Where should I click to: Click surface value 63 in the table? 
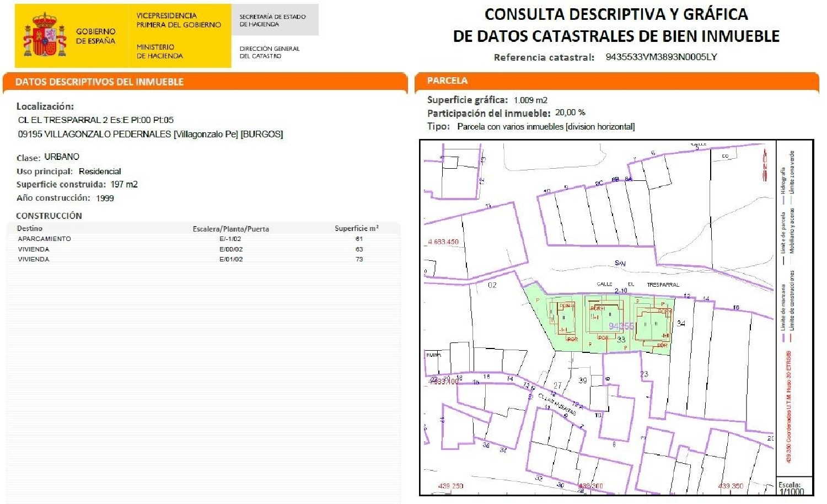tap(359, 249)
